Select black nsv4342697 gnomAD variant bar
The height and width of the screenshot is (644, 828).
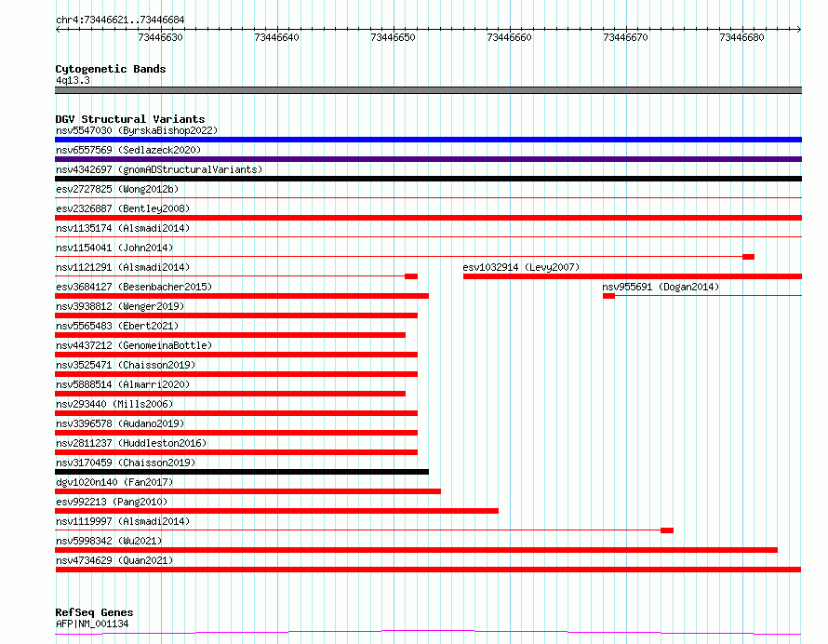click(428, 179)
